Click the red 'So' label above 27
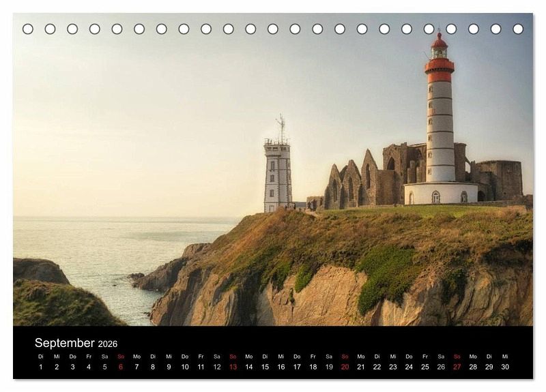This screenshot has height=392, width=546. pyautogui.click(x=457, y=357)
